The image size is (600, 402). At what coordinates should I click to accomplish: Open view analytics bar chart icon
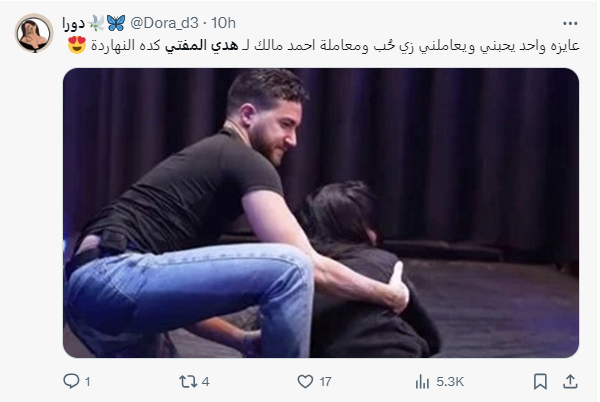[x=422, y=381]
